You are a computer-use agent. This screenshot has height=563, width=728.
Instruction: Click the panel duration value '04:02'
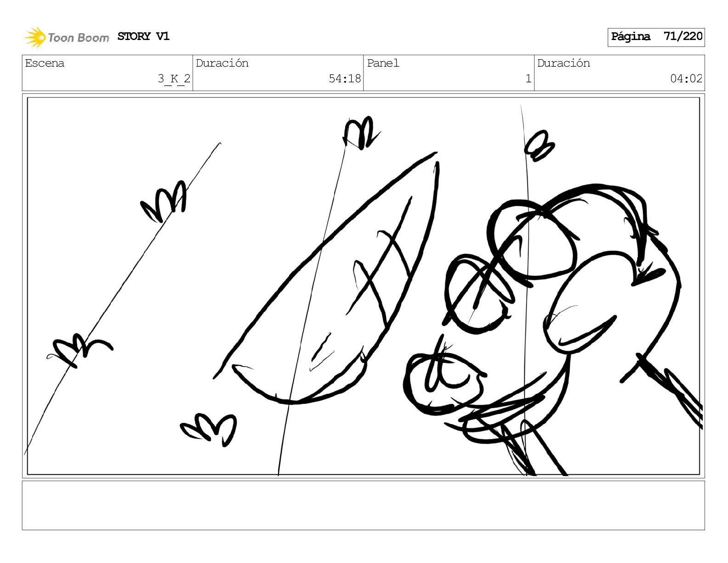click(686, 79)
